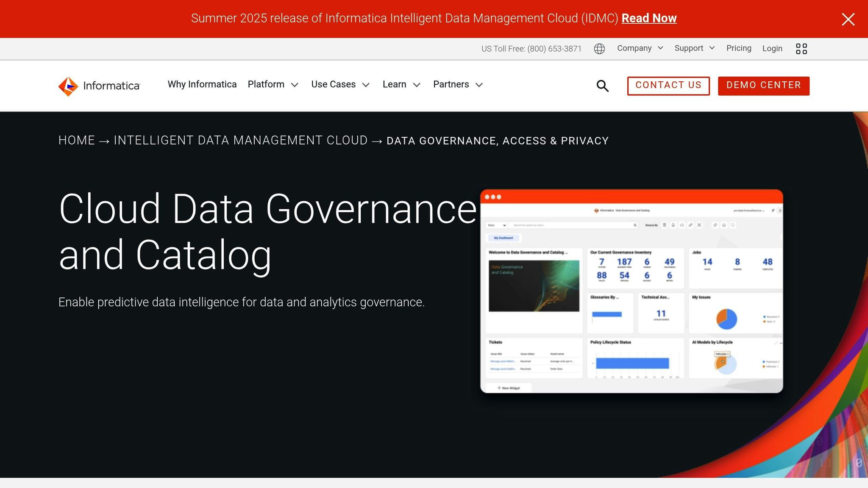Expand the Platform menu
This screenshot has width=868, height=488.
[273, 84]
